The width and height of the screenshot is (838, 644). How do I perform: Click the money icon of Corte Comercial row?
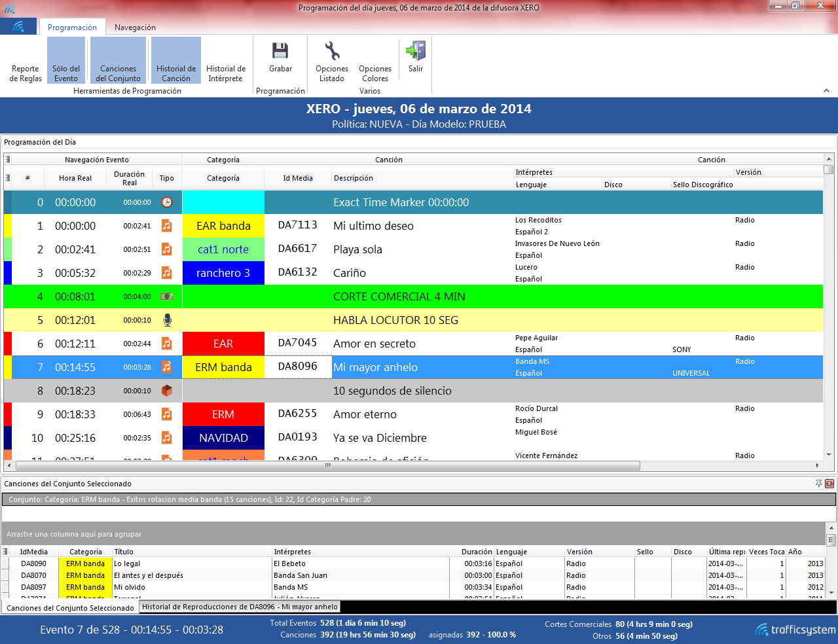(167, 296)
